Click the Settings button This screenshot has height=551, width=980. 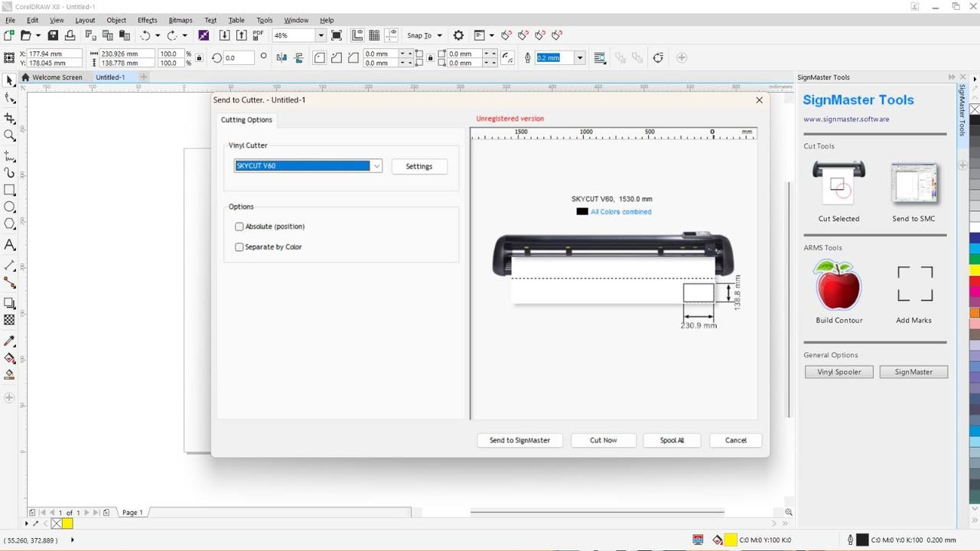click(419, 166)
